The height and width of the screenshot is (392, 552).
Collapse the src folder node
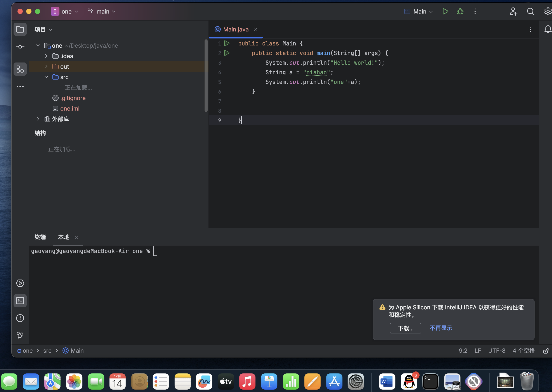46,77
